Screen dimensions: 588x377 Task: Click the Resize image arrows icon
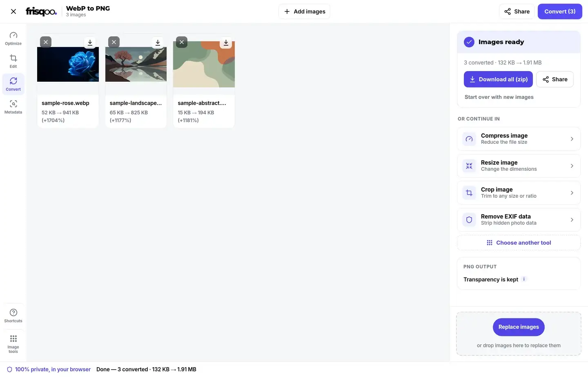point(469,166)
